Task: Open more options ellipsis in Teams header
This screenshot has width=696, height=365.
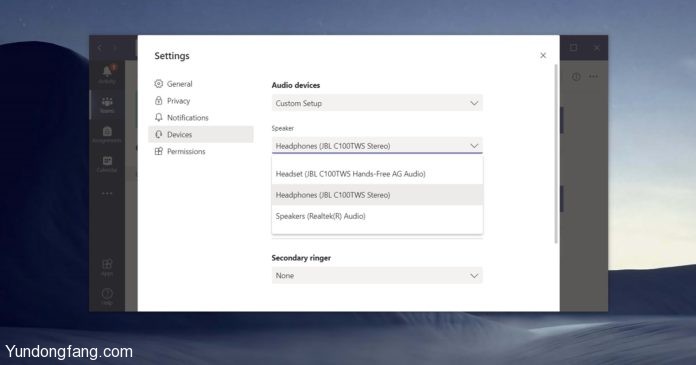Action: tap(593, 77)
